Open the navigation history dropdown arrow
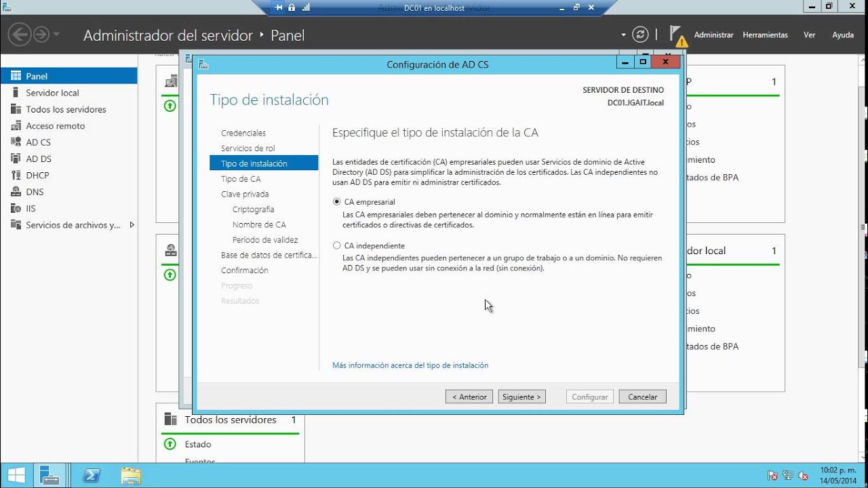Image resolution: width=868 pixels, height=488 pixels. 56,35
